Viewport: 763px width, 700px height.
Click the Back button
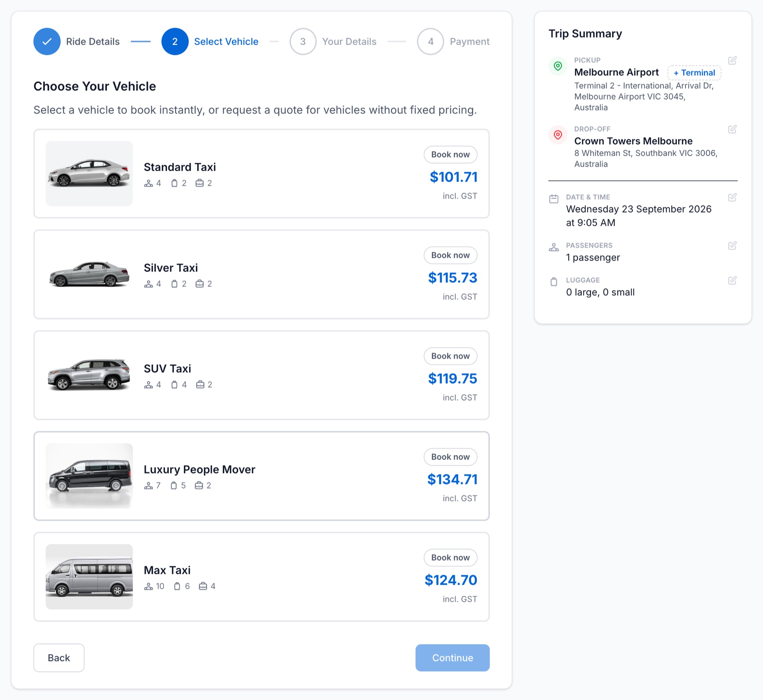tap(59, 658)
